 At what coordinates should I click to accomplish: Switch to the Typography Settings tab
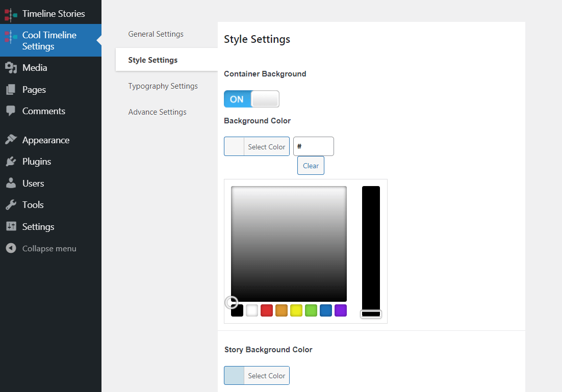point(163,86)
